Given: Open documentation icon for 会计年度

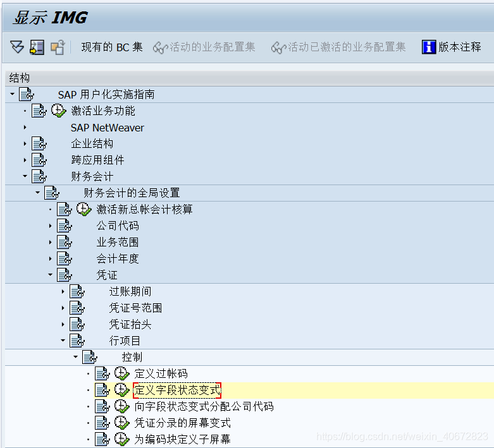Looking at the screenshot, I should [65, 259].
